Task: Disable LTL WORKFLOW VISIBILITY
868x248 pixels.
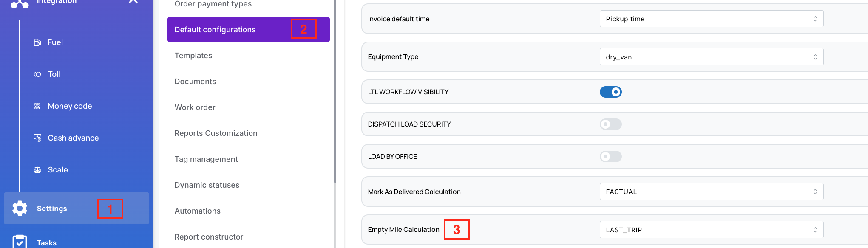Action: [611, 92]
